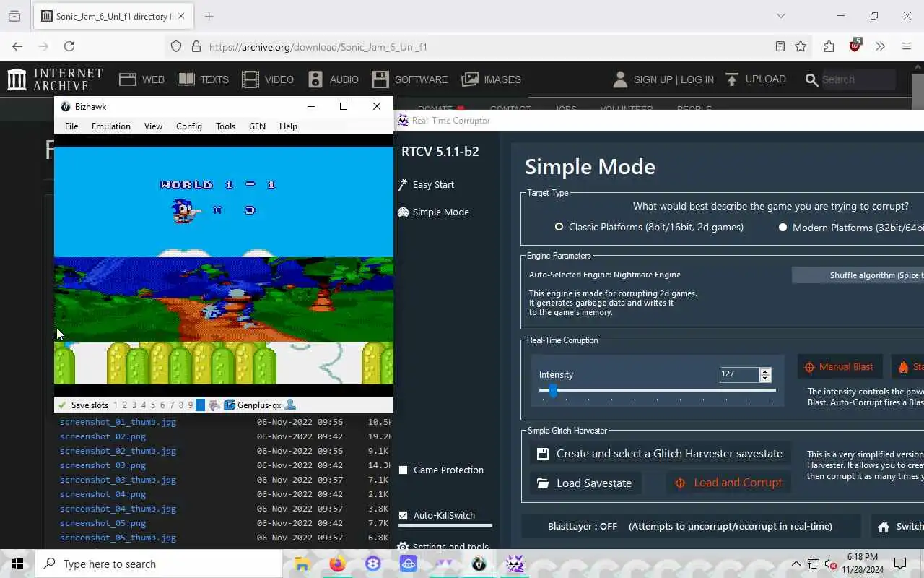Screen dimensions: 924x578
Task: Expand Firefox overflow toolbar chevron
Action: coord(880,46)
